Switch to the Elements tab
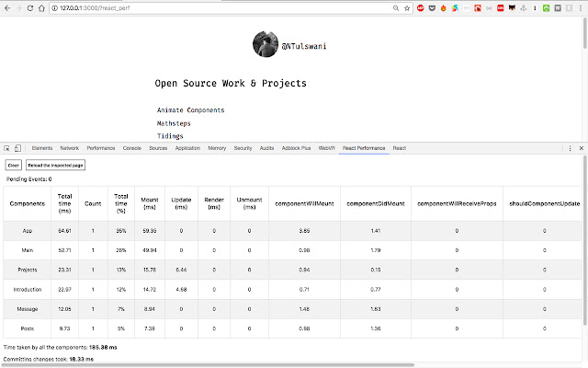The image size is (588, 368). click(x=42, y=148)
